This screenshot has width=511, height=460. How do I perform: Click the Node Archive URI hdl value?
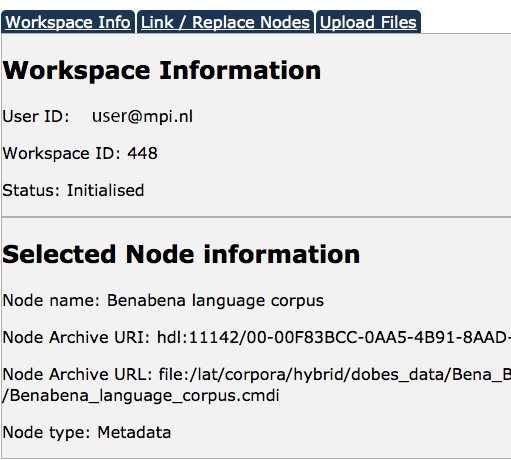(x=334, y=337)
